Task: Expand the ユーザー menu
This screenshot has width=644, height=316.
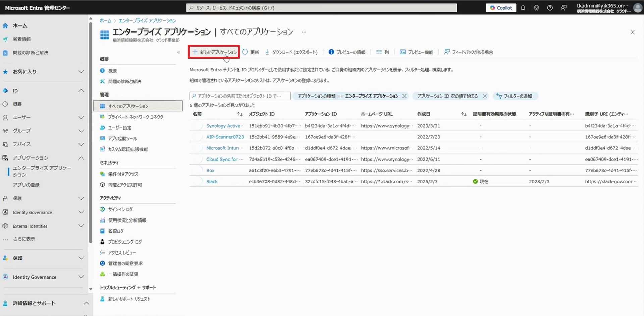Action: [x=81, y=117]
